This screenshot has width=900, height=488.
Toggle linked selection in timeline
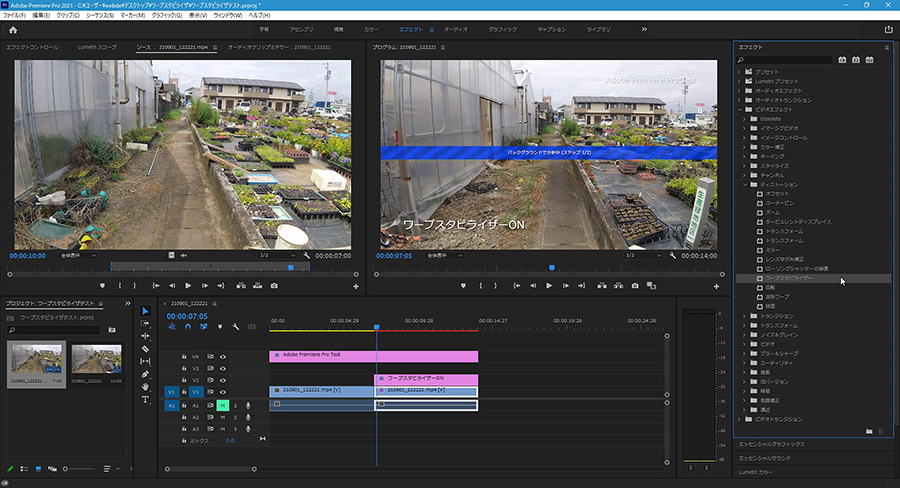pyautogui.click(x=204, y=327)
